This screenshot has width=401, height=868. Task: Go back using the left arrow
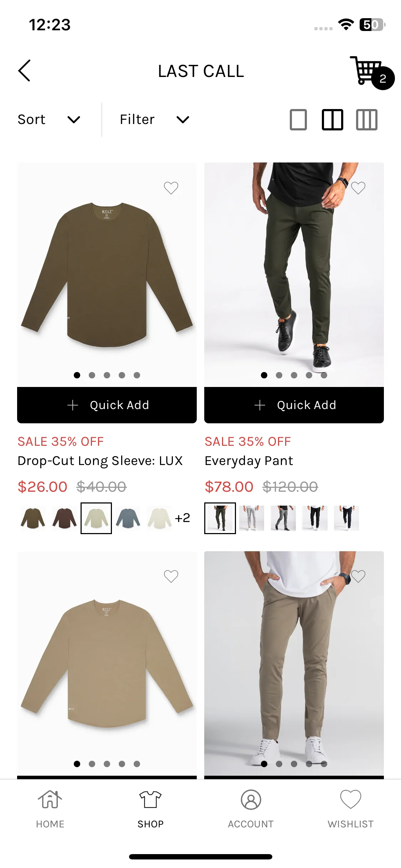tap(24, 71)
